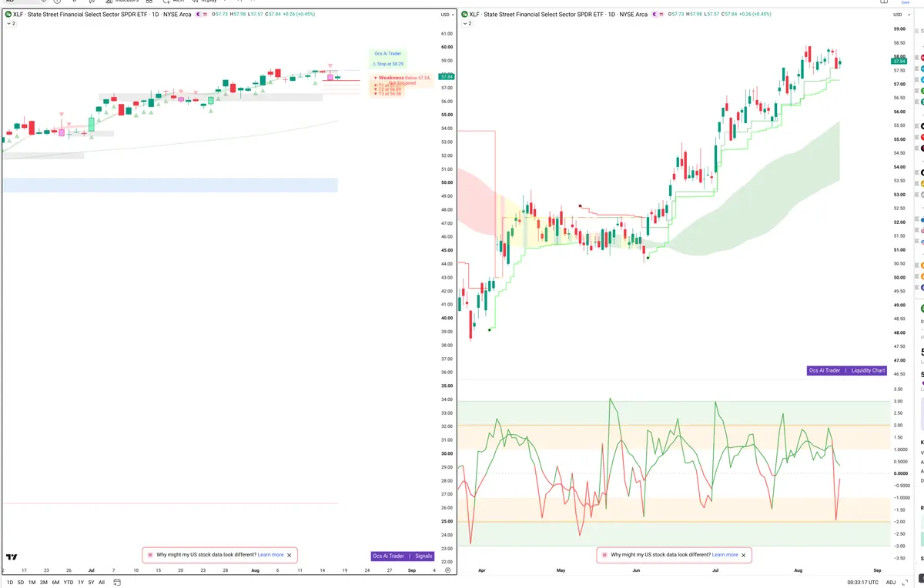This screenshot has height=588, width=924.
Task: Select the 3M date range
Action: coord(44,583)
